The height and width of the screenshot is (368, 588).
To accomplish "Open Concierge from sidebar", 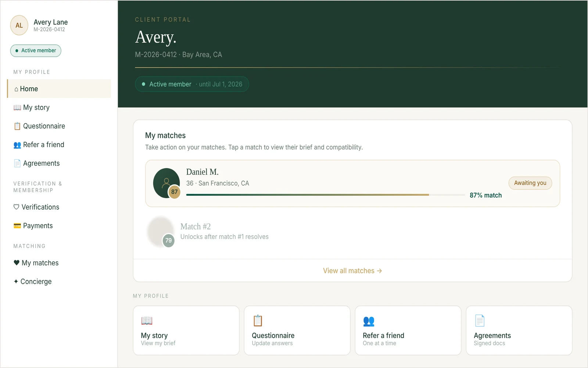I will (x=59, y=282).
